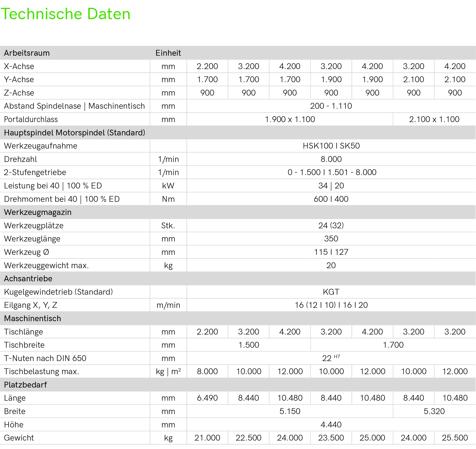Click 'Drehmoment bei 40 | 100 % ED' label
The height and width of the screenshot is (449, 476).
(62, 199)
